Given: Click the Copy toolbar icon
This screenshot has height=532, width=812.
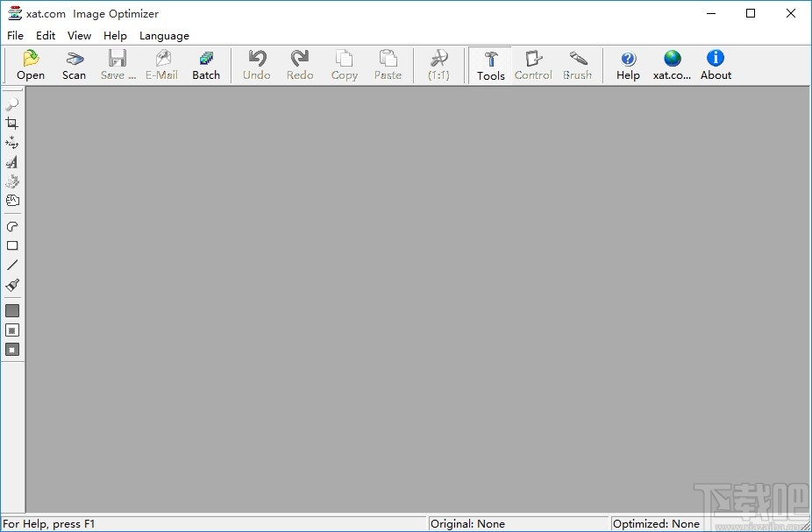Looking at the screenshot, I should (344, 58).
